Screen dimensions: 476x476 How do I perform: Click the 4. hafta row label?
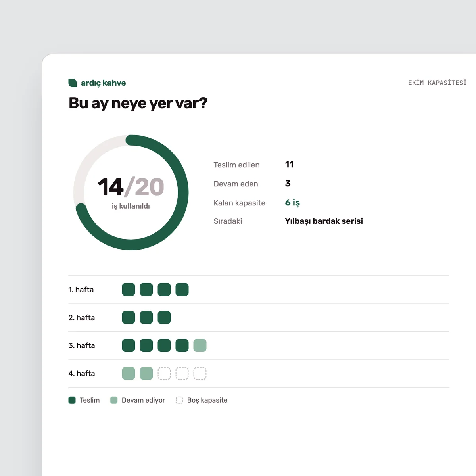[x=82, y=374]
